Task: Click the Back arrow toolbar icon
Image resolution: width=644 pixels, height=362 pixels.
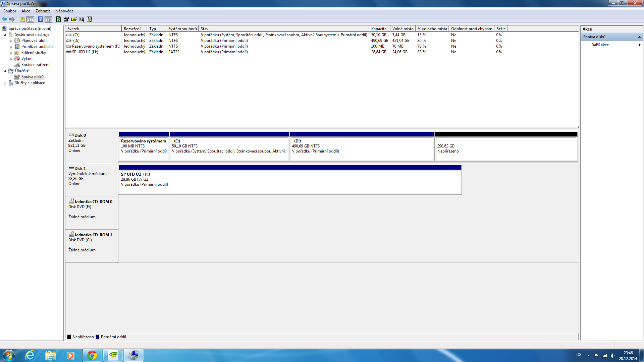Action: [x=4, y=19]
